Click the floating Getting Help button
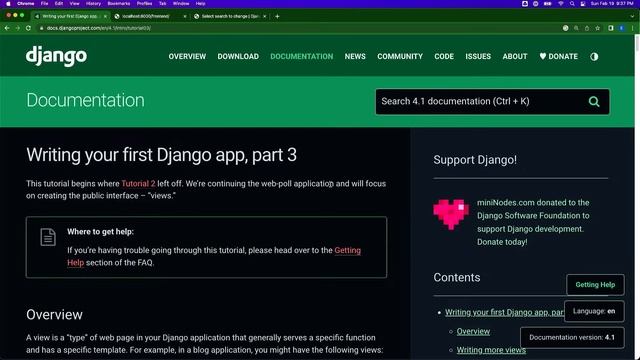Screen dimensions: 640x360 point(595,285)
